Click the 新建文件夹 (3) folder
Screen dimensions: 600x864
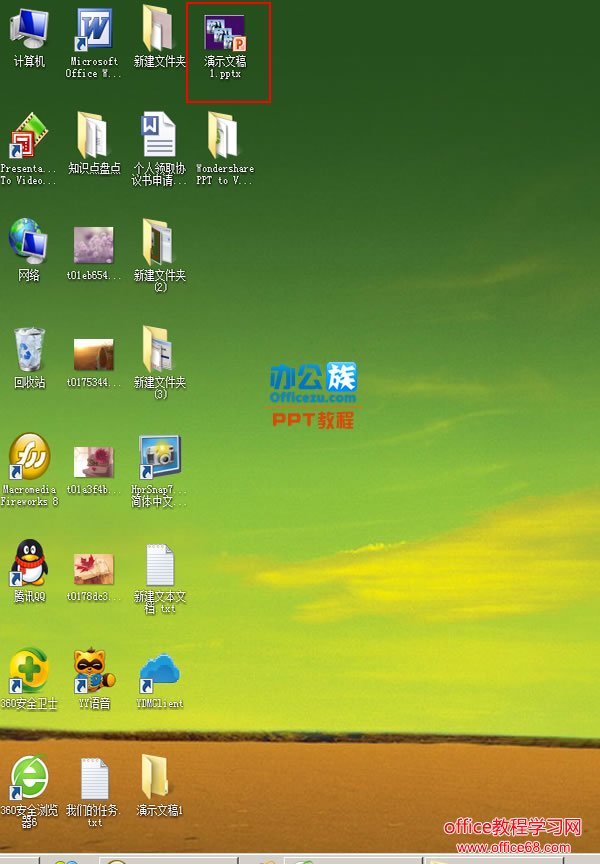[x=159, y=350]
